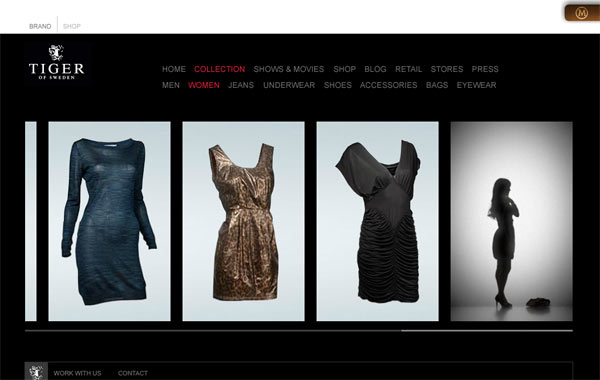This screenshot has width=600, height=380.
Task: Select the MEN collection category
Action: (x=171, y=85)
